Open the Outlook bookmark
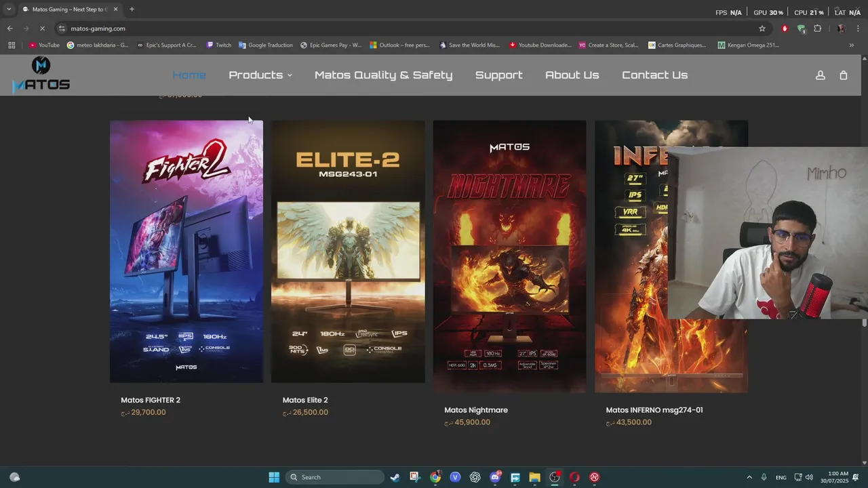 (399, 45)
